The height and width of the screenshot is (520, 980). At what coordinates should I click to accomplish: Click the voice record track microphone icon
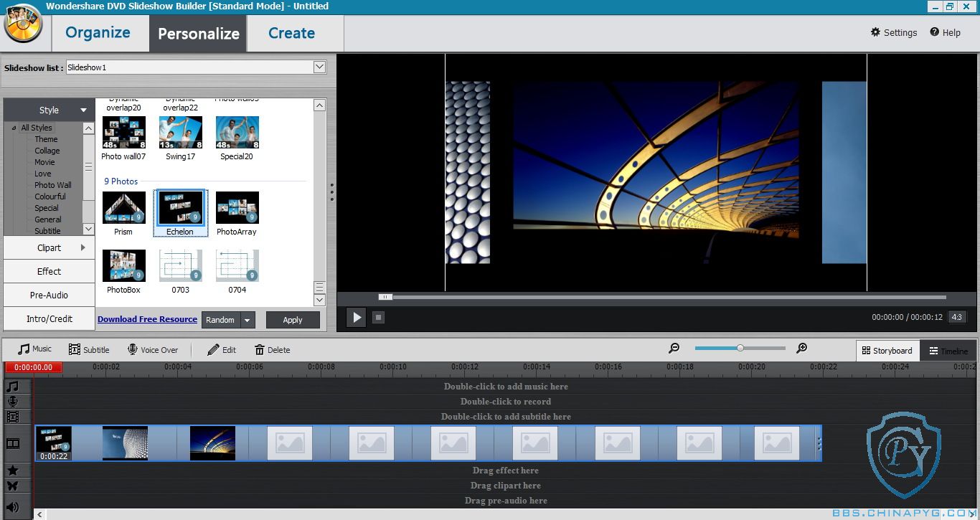point(12,402)
